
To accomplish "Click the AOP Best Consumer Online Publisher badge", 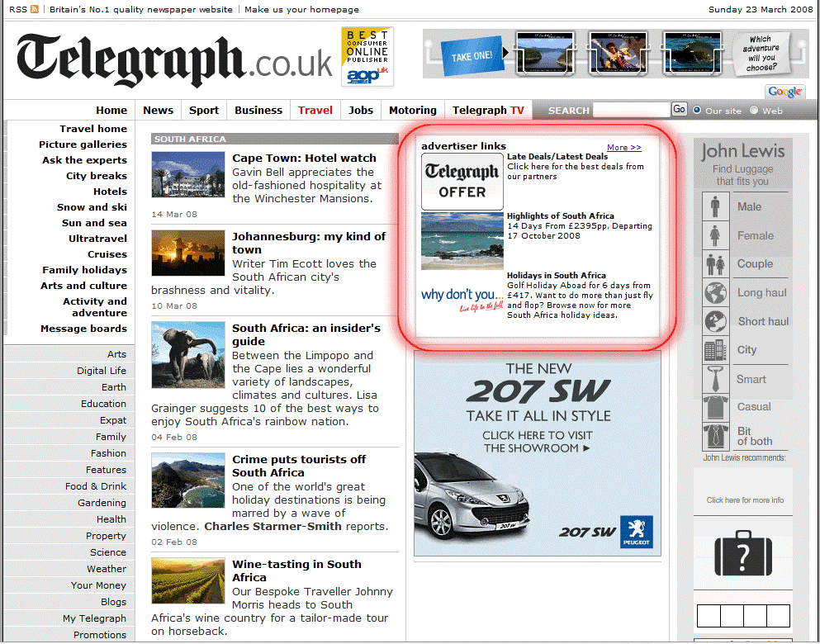I will [x=367, y=56].
